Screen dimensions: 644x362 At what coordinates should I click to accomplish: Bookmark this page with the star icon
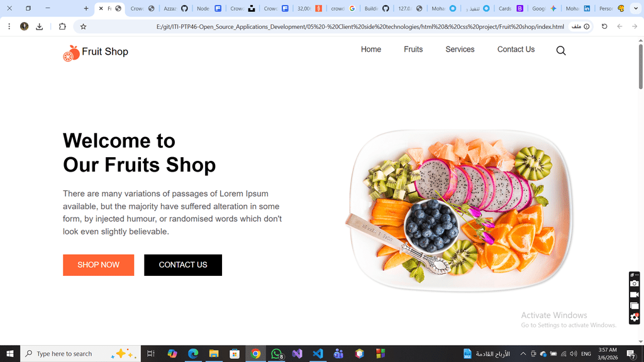tap(84, 26)
